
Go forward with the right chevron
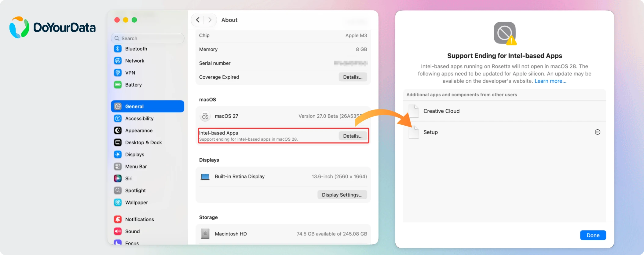210,20
